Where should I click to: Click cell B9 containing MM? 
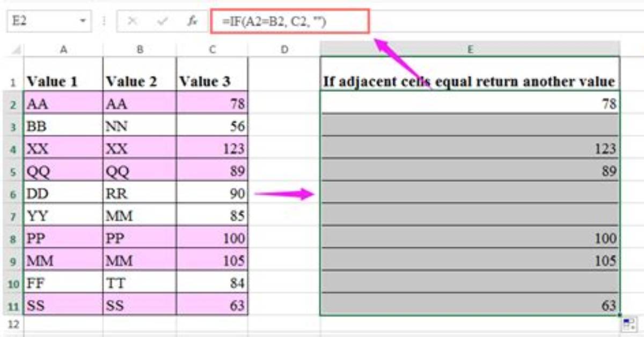coord(140,260)
